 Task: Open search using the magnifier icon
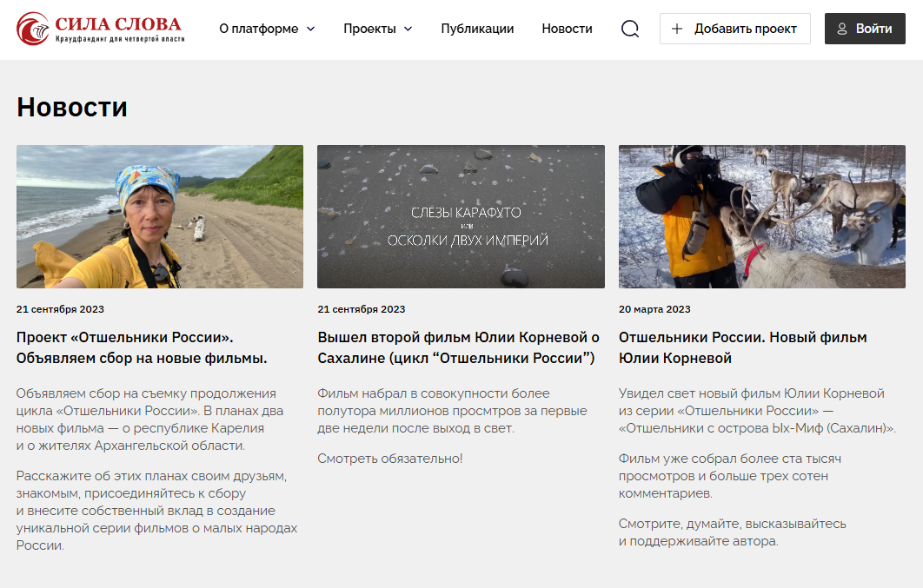[628, 28]
